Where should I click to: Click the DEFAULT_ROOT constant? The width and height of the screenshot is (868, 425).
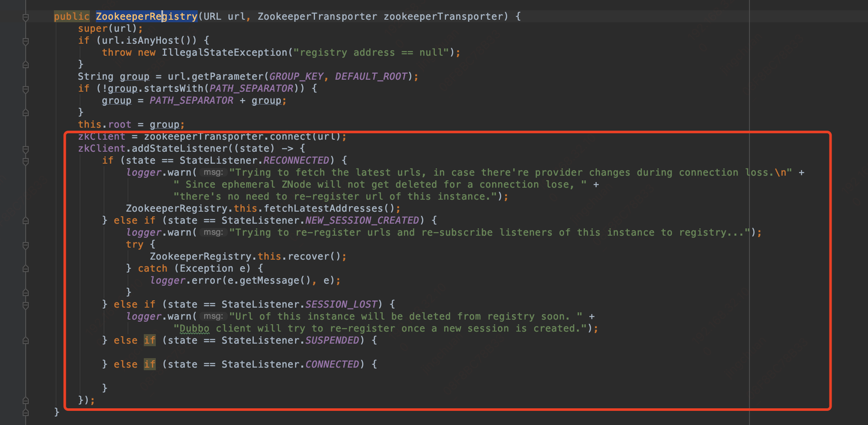(371, 76)
